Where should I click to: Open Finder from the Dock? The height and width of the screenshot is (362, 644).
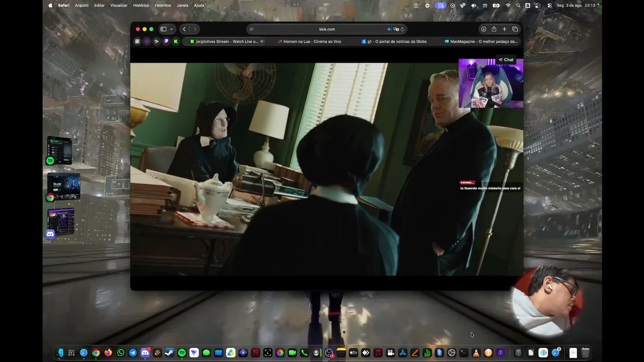click(59, 353)
